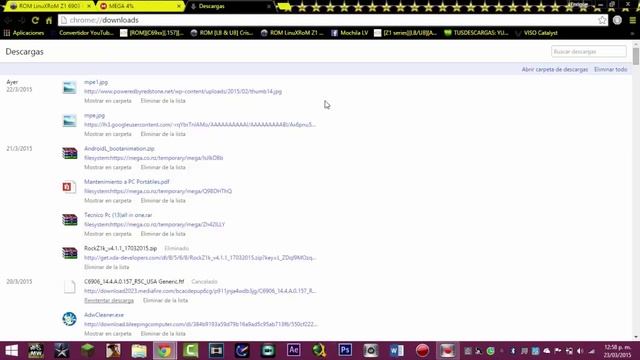Click the AdwCleaner.exe application icon
Screen dimensions: 640x360
pyautogui.click(x=69, y=319)
